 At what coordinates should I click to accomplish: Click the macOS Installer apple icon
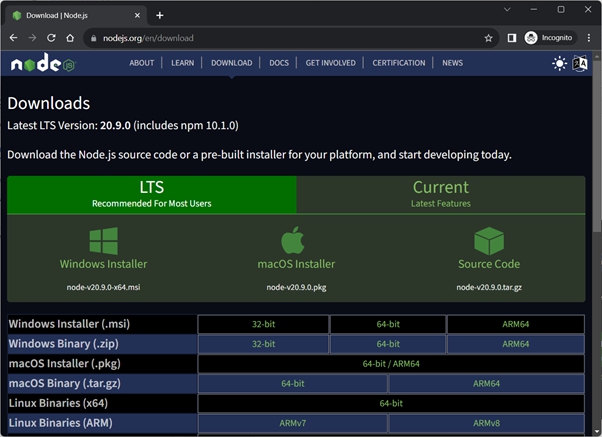[x=292, y=241]
